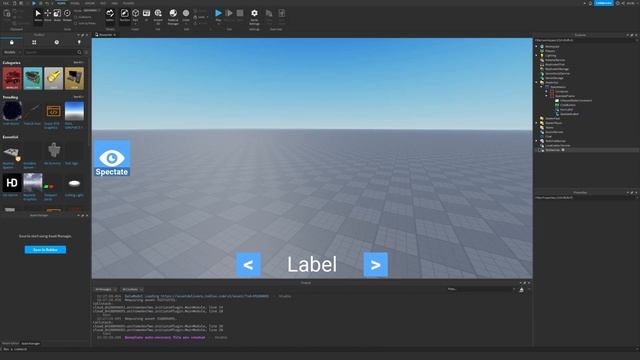640x360 pixels.
Task: Select the HD Admin asset thumbnail
Action: point(12,183)
